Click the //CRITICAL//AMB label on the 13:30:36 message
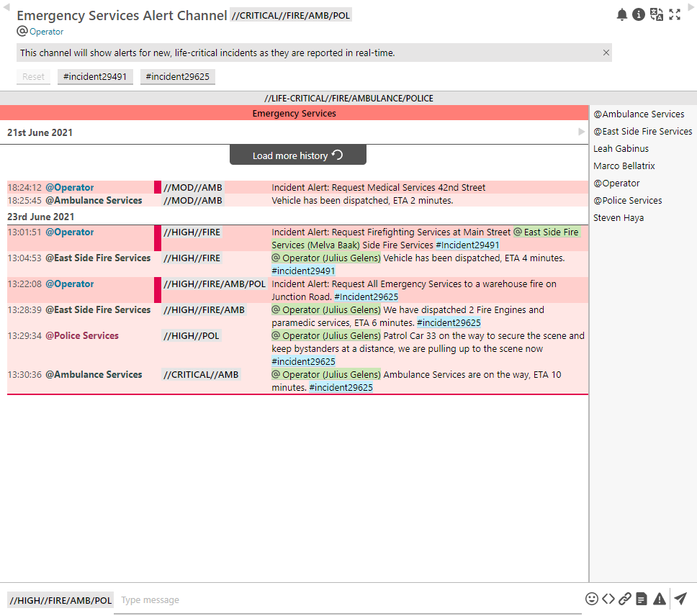Screen dimensions: 697x616 pos(201,374)
